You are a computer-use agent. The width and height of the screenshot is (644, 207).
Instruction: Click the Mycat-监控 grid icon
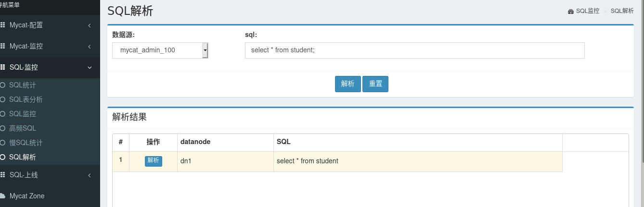click(2, 46)
